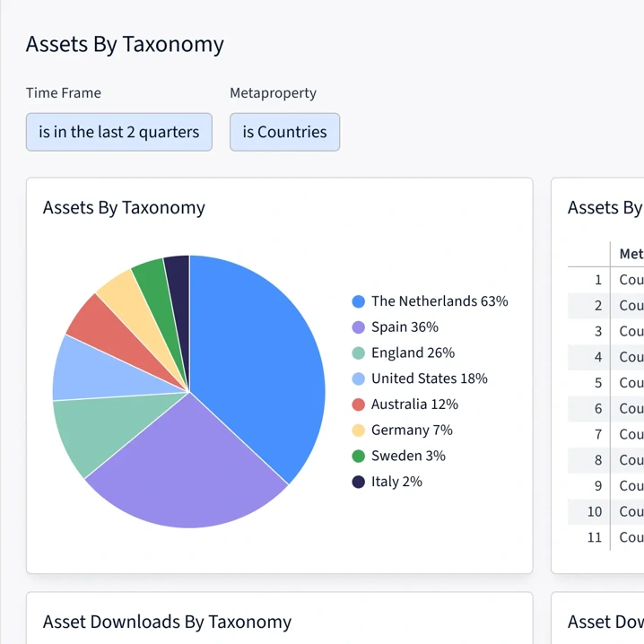
Task: Click the Sweden green legend dot
Action: pyautogui.click(x=359, y=456)
